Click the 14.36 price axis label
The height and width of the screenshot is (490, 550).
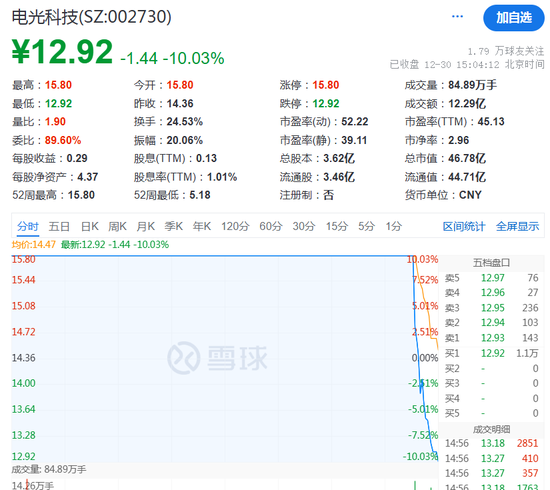click(24, 358)
